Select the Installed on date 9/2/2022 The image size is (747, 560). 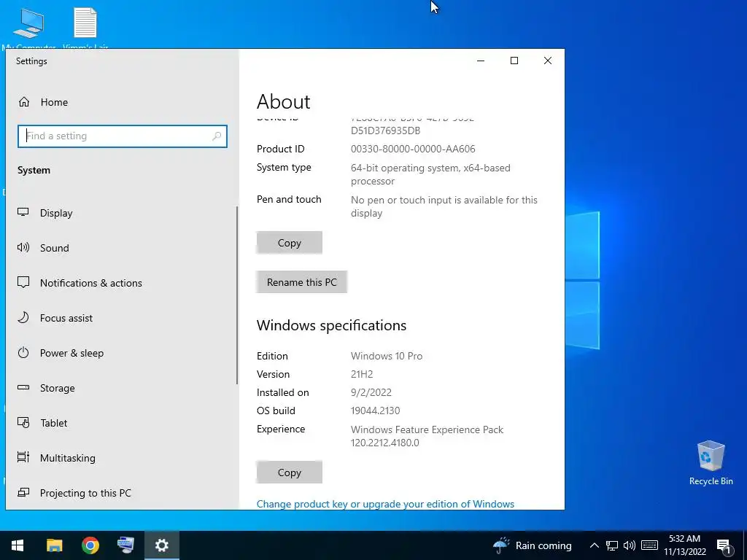(x=371, y=392)
